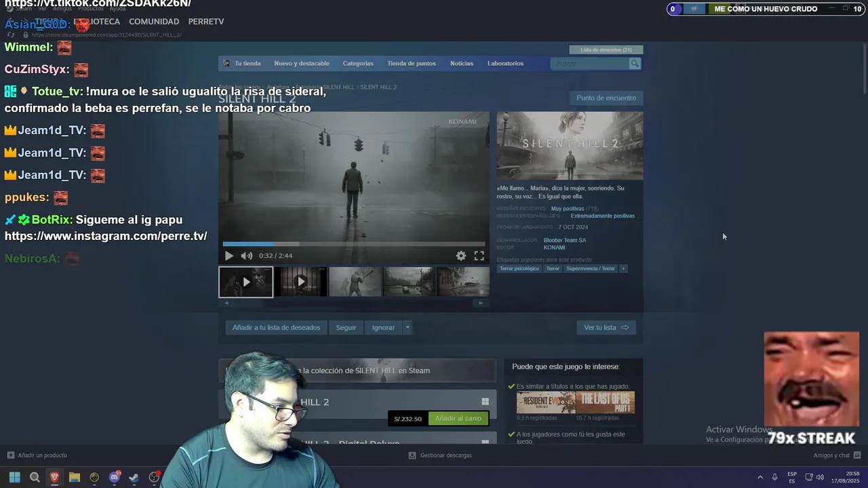Play the Silent Hill 2 trailer video
This screenshot has height=488, width=868.
[x=229, y=256]
